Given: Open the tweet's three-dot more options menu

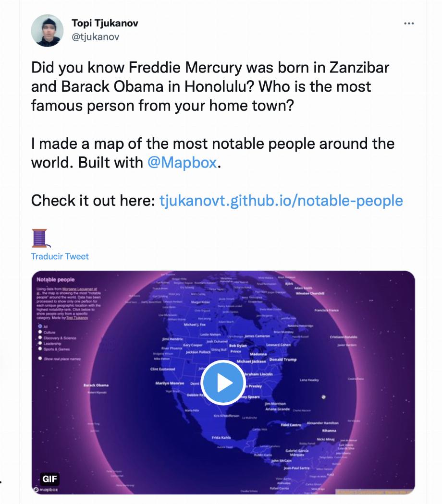Looking at the screenshot, I should (409, 24).
